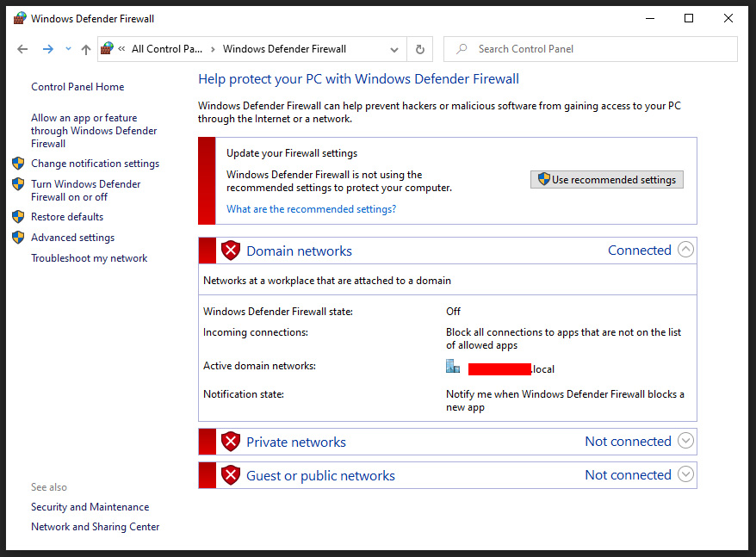Viewport: 756px width, 557px height.
Task: Click the Domain networks heading
Action: coord(299,251)
